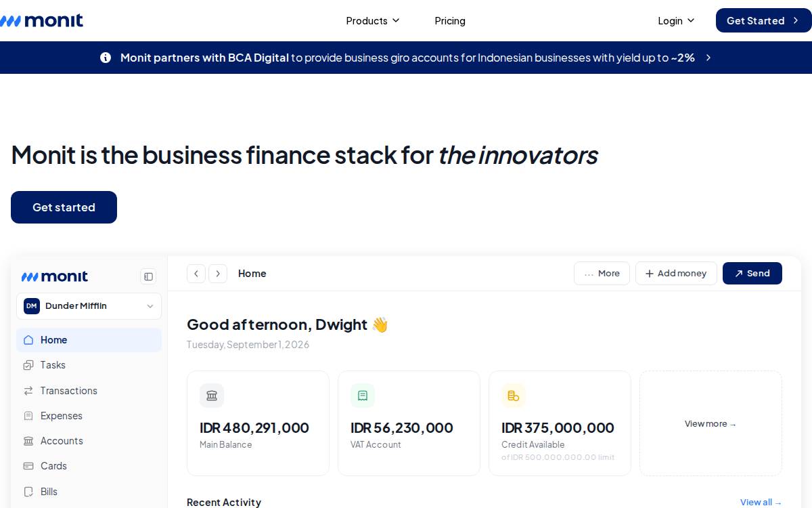The width and height of the screenshot is (812, 508).
Task: Click the Bills document icon
Action: [28, 492]
